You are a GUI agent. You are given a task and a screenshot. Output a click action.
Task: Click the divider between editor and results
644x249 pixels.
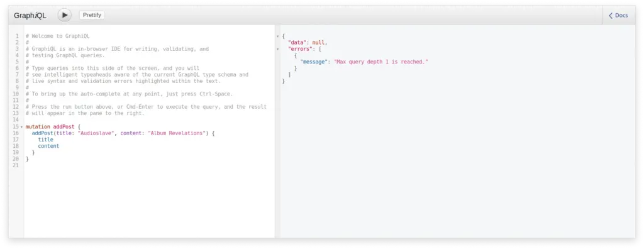[277, 131]
